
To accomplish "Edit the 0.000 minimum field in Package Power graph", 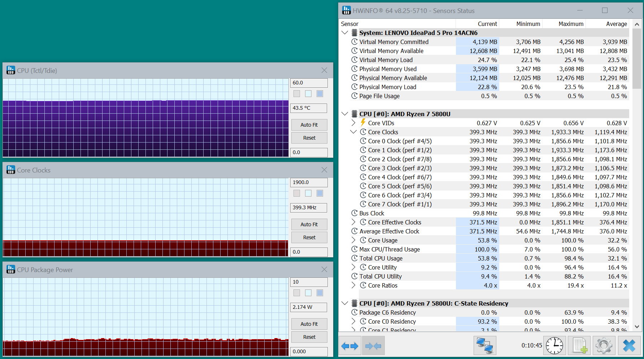I will [x=309, y=351].
